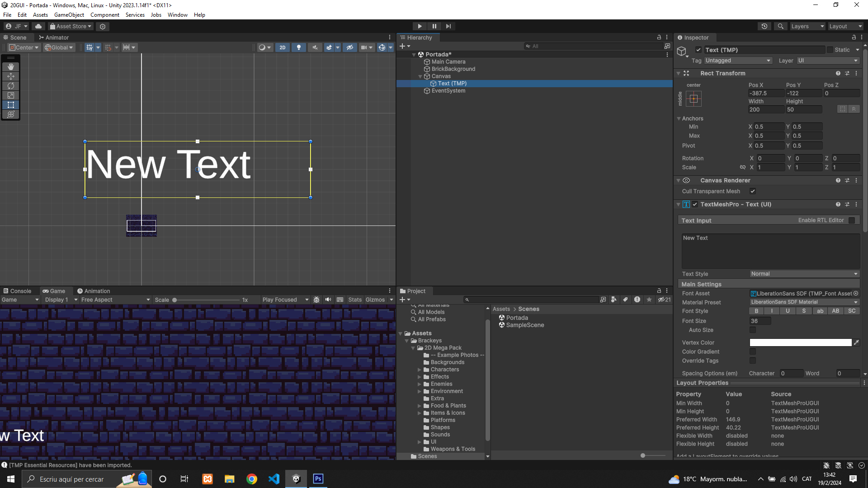Toggle scene lighting bulb icon

(298, 47)
